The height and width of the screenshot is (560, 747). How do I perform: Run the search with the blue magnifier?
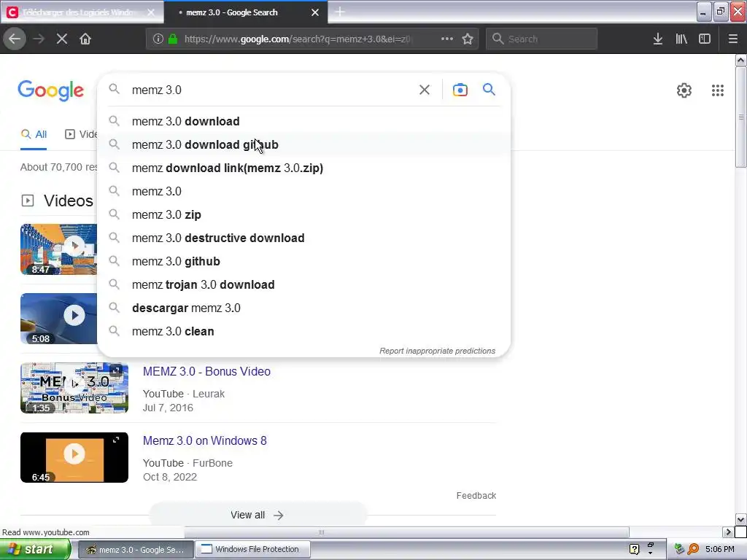(x=489, y=89)
